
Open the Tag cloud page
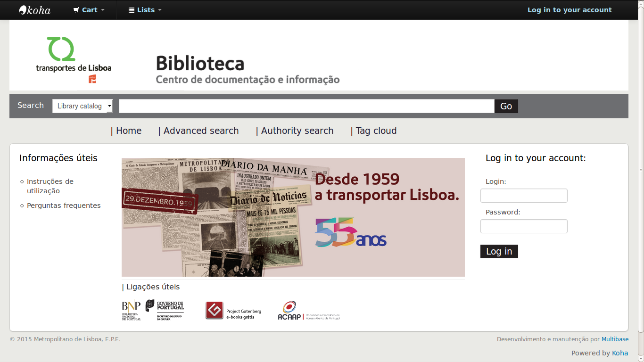tap(376, 131)
